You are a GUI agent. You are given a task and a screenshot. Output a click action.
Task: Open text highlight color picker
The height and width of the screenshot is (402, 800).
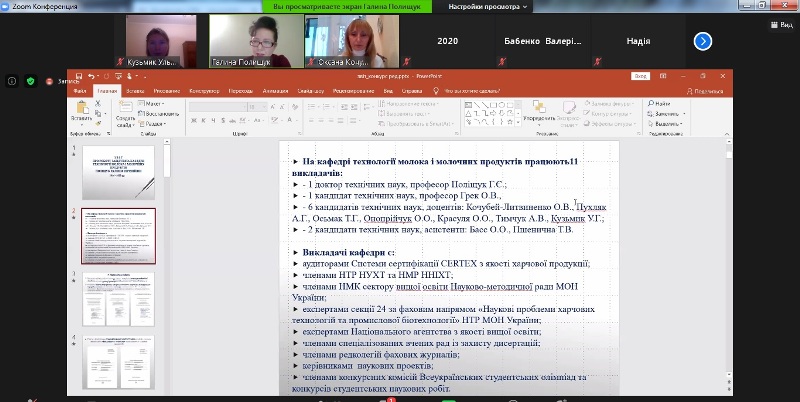coord(277,120)
